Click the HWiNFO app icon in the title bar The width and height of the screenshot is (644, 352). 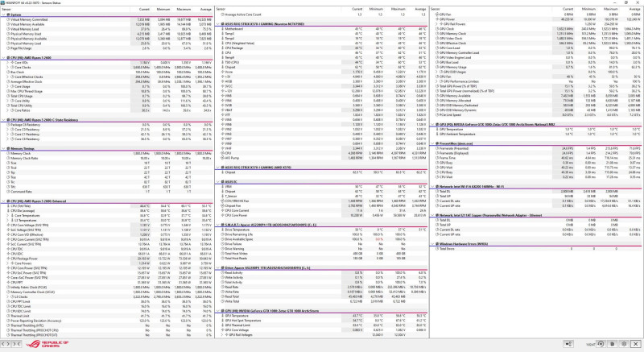coord(2,2)
